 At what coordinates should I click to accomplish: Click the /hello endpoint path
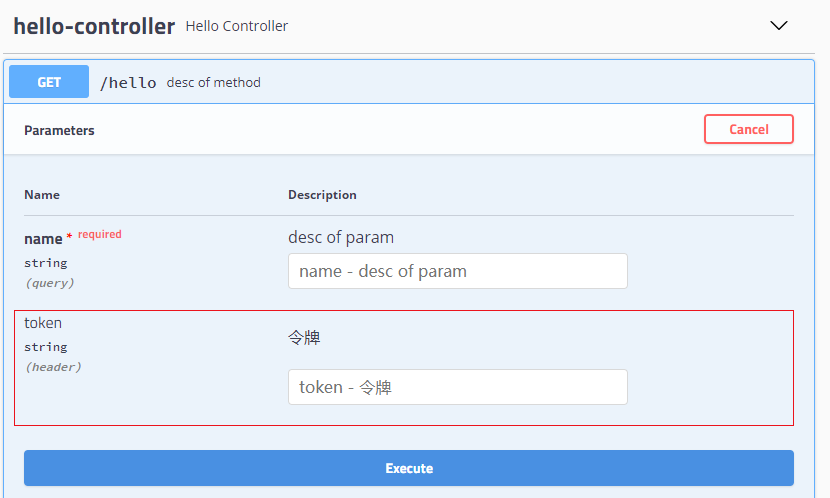pyautogui.click(x=128, y=83)
